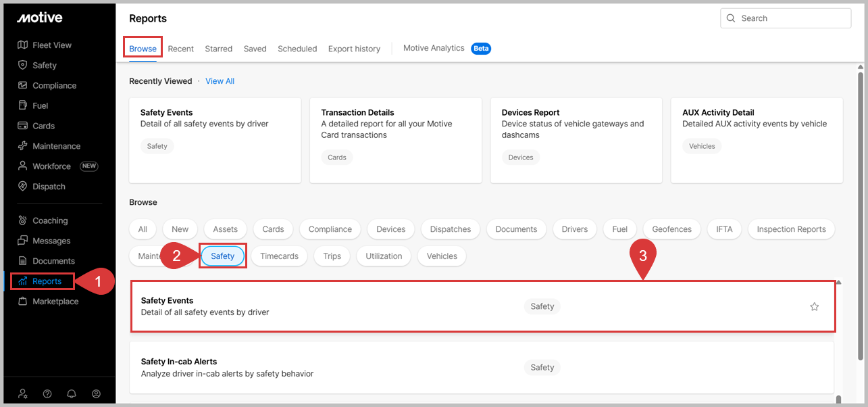Open the Starred tab
868x407 pixels.
(x=219, y=49)
